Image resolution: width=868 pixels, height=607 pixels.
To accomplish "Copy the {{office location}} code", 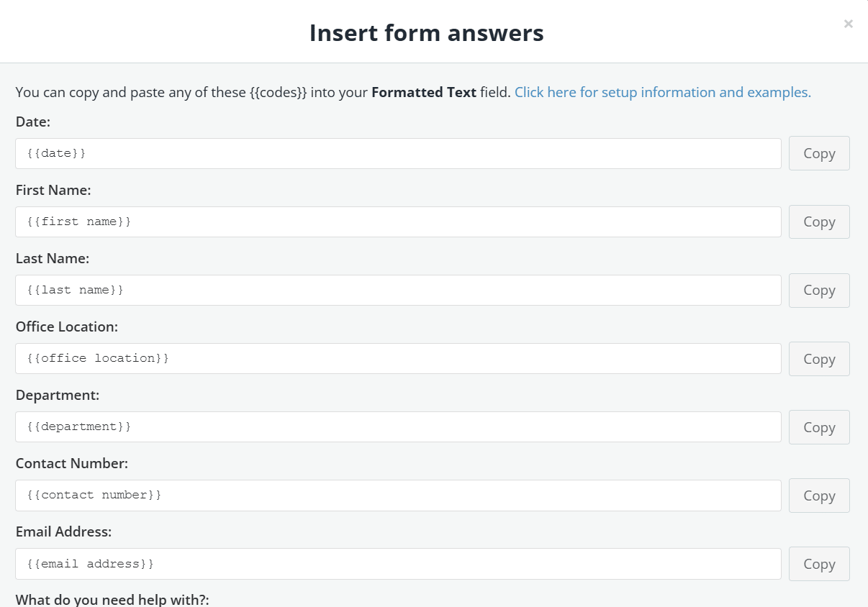I will (818, 358).
